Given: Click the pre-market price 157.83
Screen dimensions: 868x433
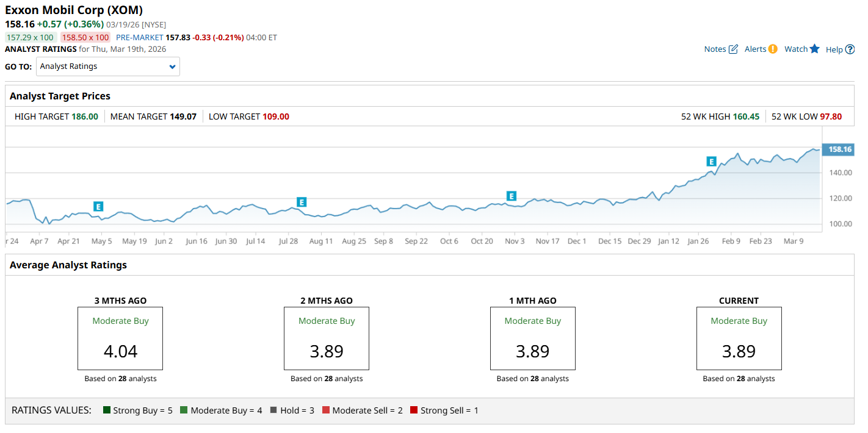Looking at the screenshot, I should pos(178,37).
